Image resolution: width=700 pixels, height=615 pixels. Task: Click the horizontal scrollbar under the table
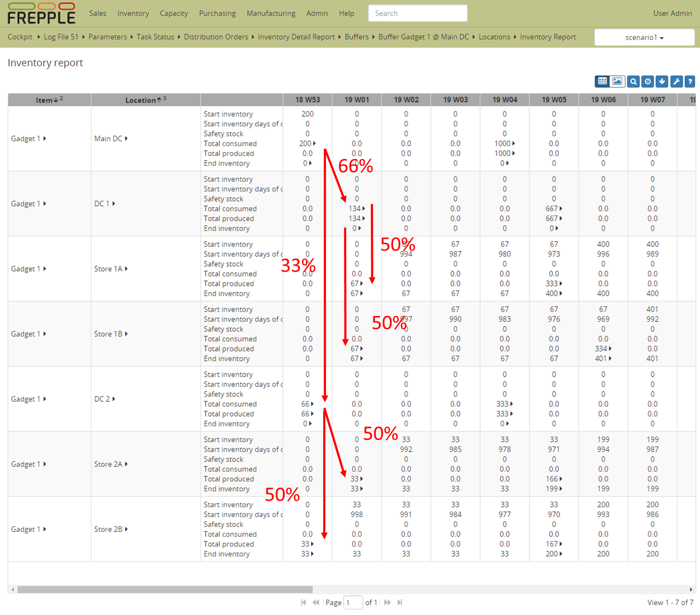coord(165,589)
